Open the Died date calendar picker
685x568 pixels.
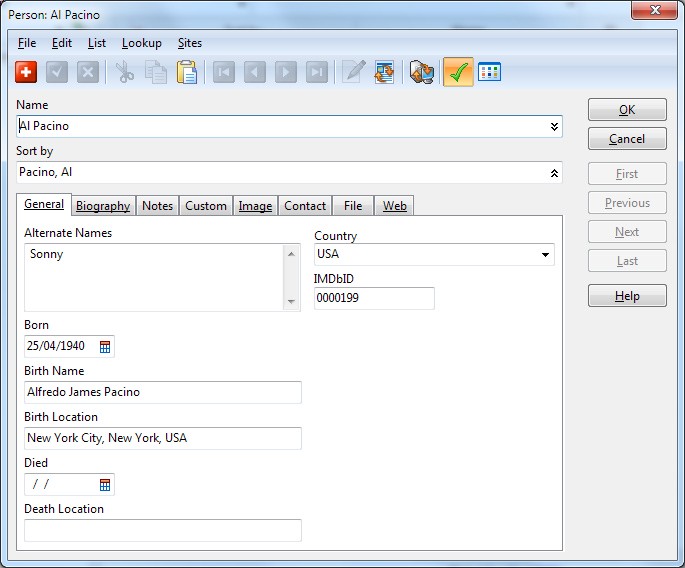click(x=105, y=485)
